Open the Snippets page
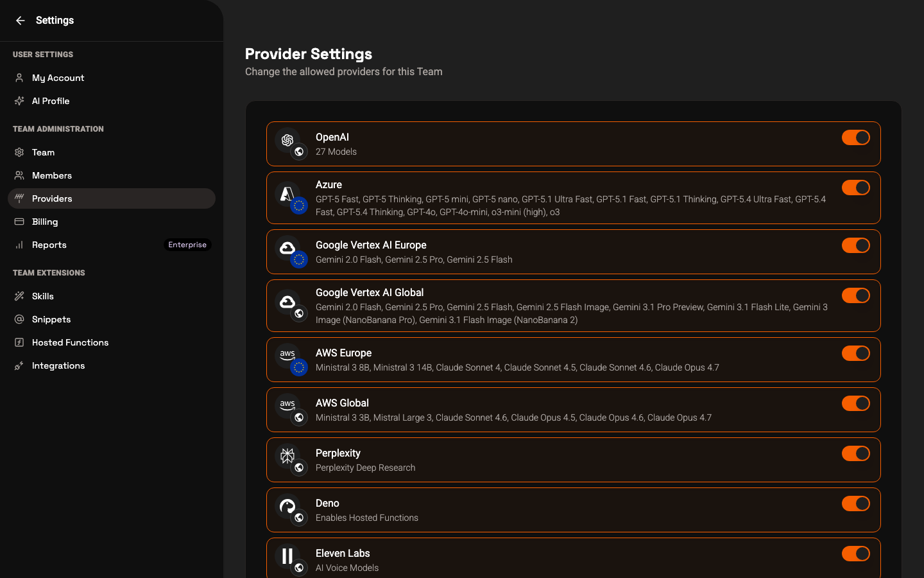Screen dimensions: 924x578 [112, 319]
